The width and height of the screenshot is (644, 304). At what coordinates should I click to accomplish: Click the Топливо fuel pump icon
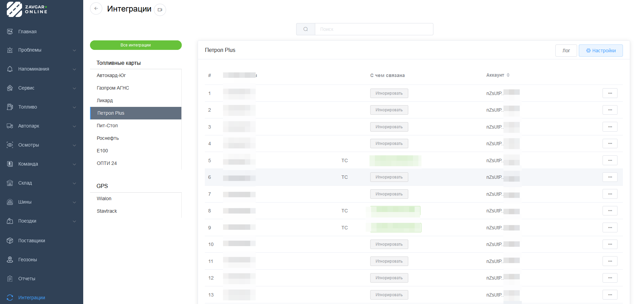pos(10,107)
